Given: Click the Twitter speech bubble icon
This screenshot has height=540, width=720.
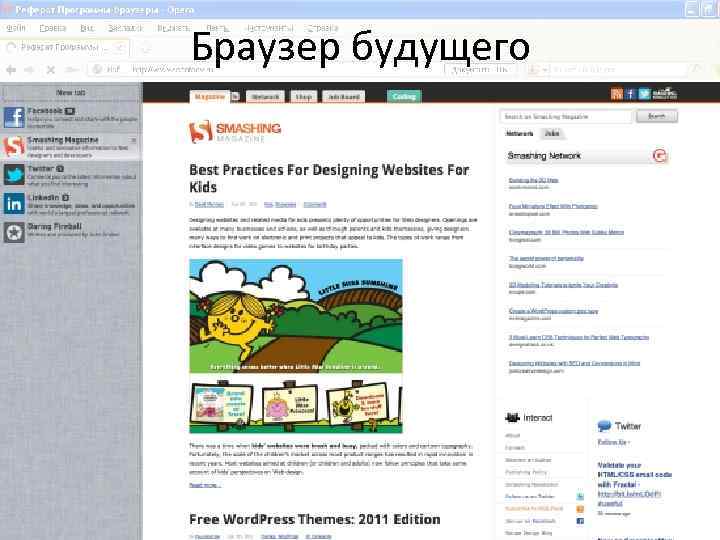Looking at the screenshot, I should [x=604, y=426].
